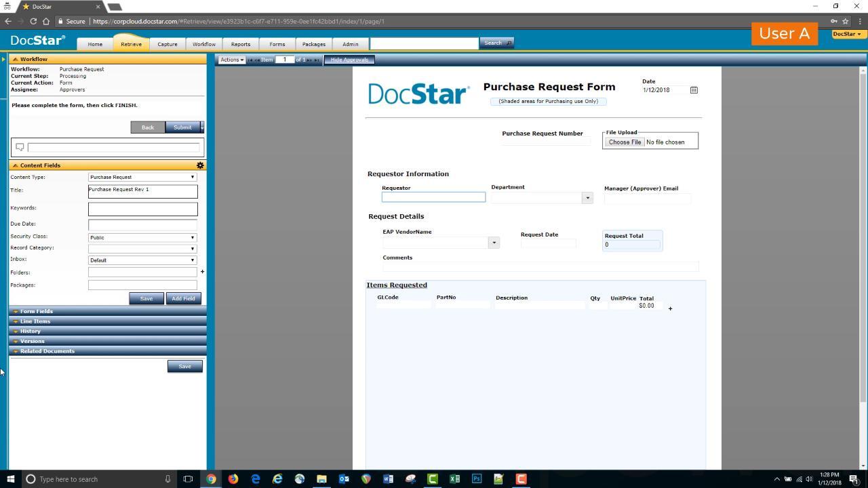
Task: Open Firefox from the taskbar
Action: (233, 479)
